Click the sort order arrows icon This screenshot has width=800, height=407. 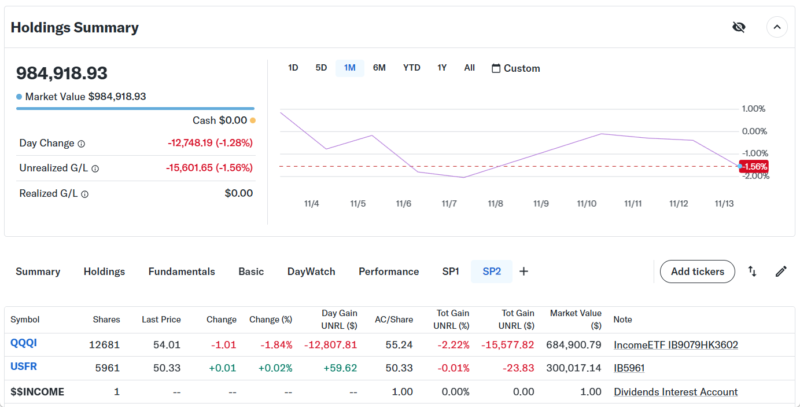(752, 271)
